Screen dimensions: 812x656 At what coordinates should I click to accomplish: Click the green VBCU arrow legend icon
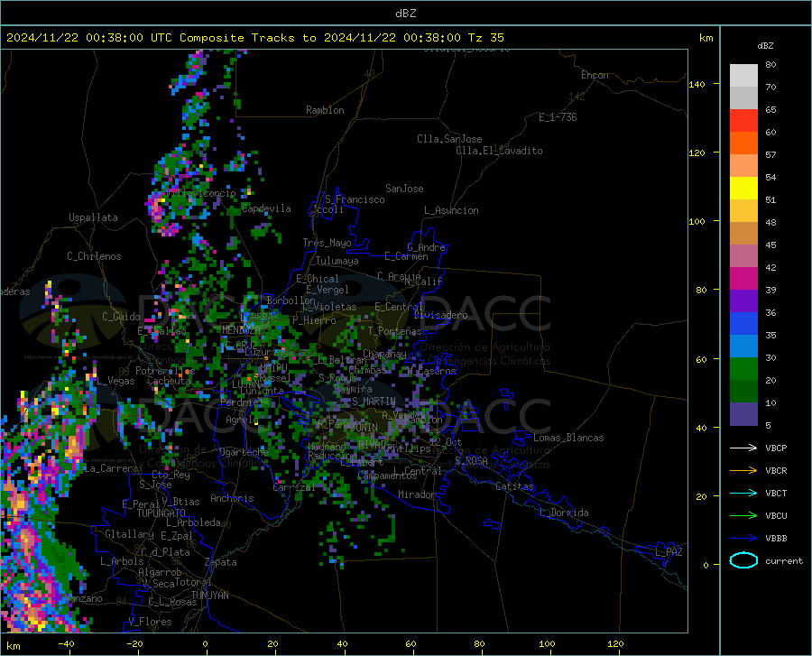coord(743,515)
